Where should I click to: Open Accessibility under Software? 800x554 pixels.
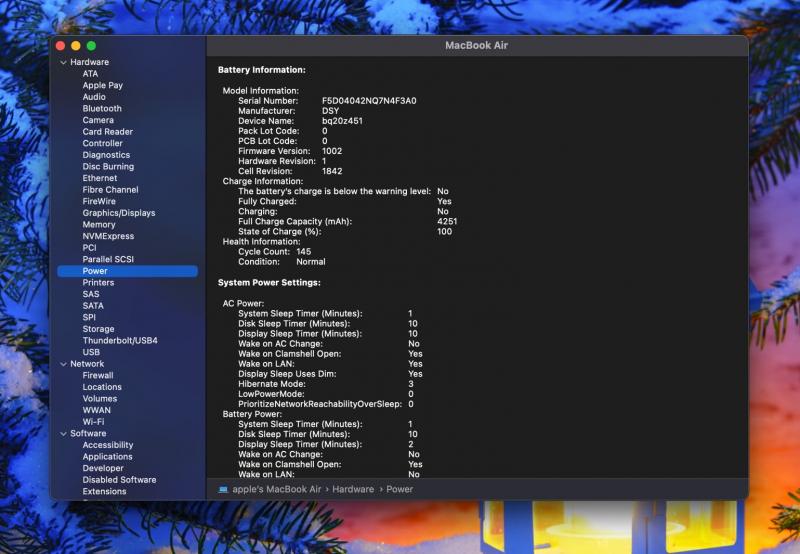(108, 445)
